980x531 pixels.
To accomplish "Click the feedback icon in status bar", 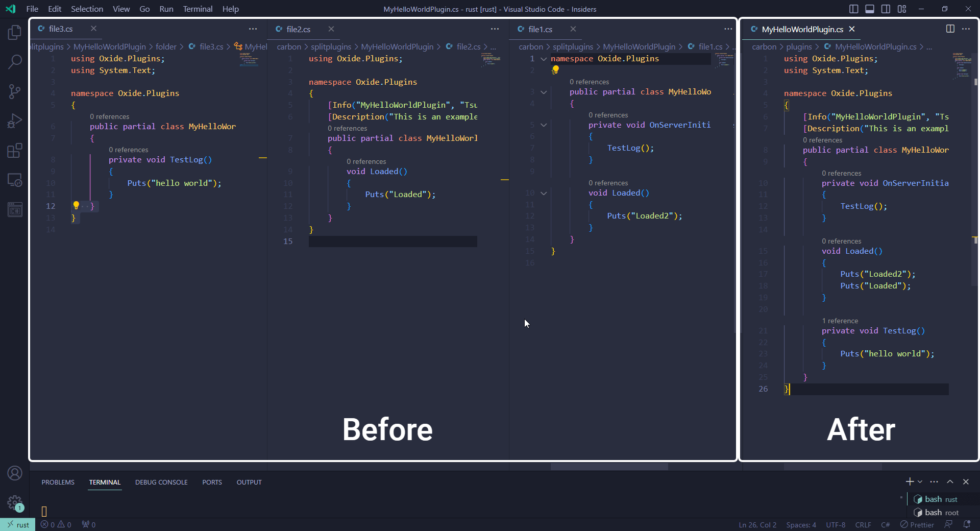I will [948, 524].
